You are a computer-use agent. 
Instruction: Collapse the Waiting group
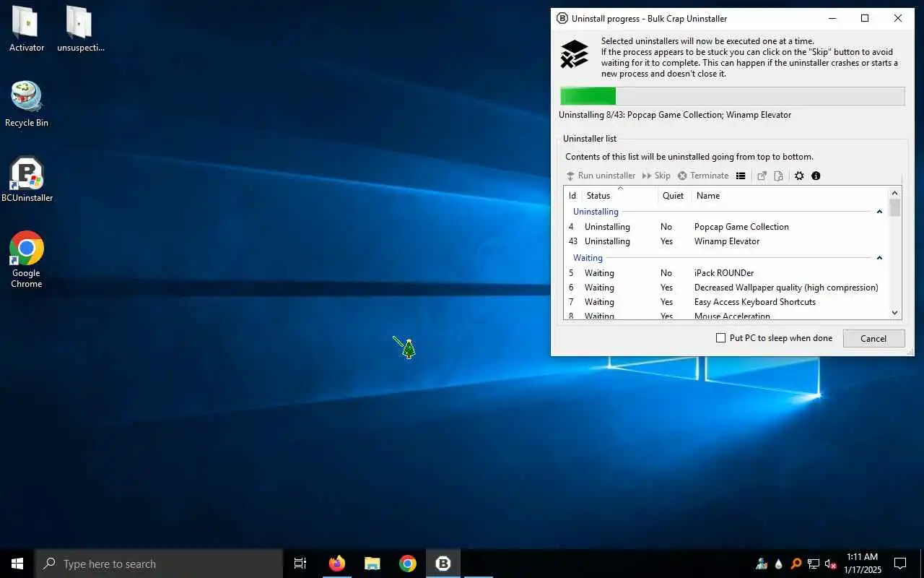click(879, 258)
